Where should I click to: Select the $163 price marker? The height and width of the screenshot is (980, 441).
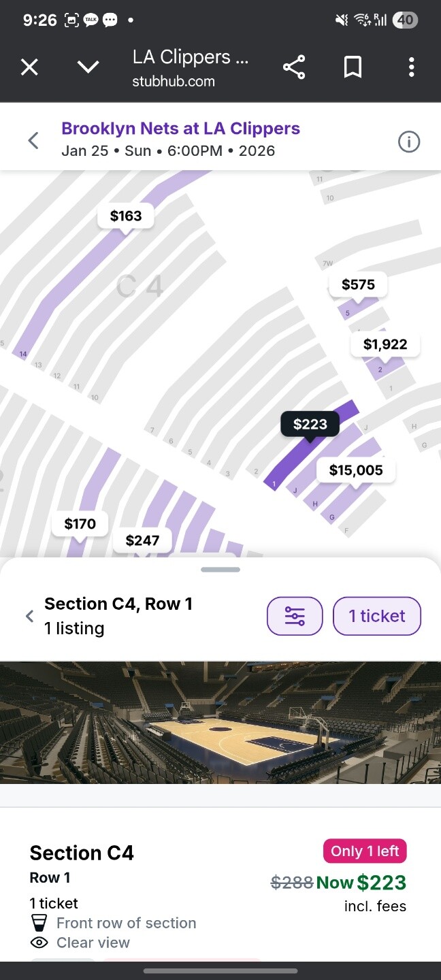pyautogui.click(x=126, y=216)
